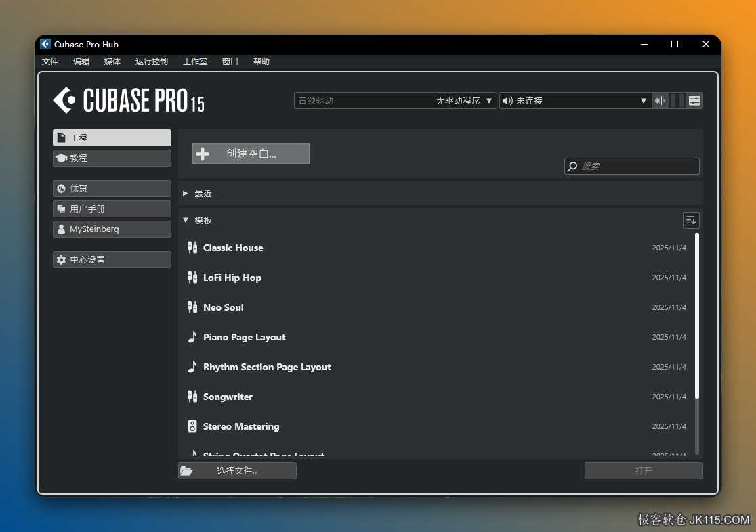Select the Stereo Mastering template
This screenshot has width=756, height=532.
[x=437, y=426]
